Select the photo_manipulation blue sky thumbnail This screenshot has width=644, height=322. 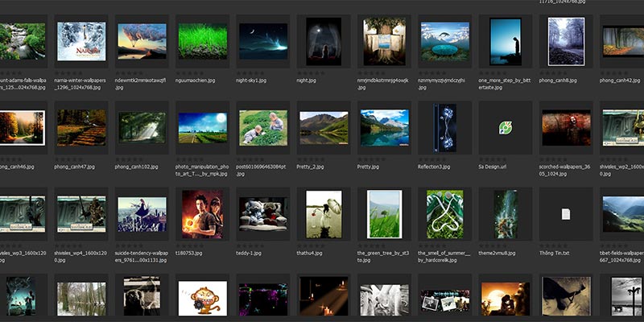pyautogui.click(x=203, y=128)
